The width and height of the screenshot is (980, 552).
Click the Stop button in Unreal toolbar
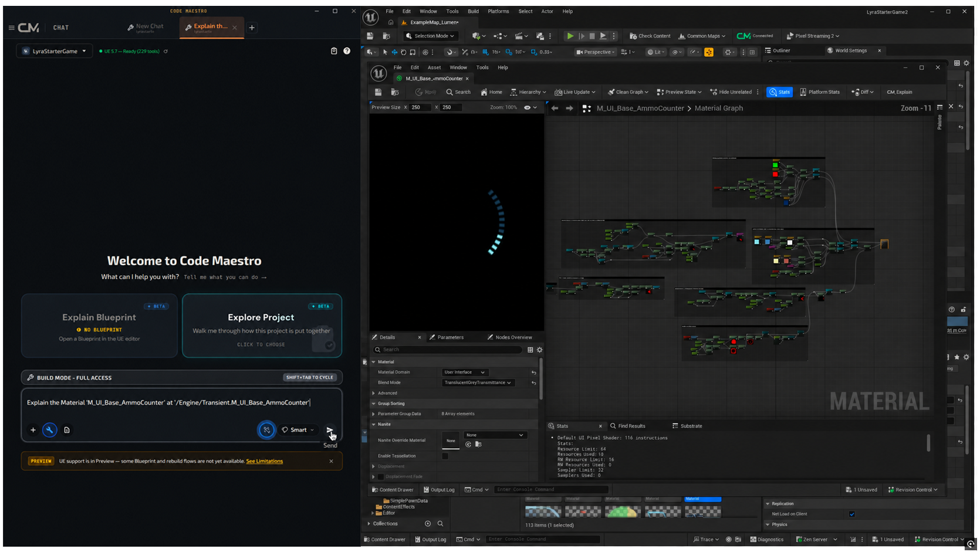(592, 36)
